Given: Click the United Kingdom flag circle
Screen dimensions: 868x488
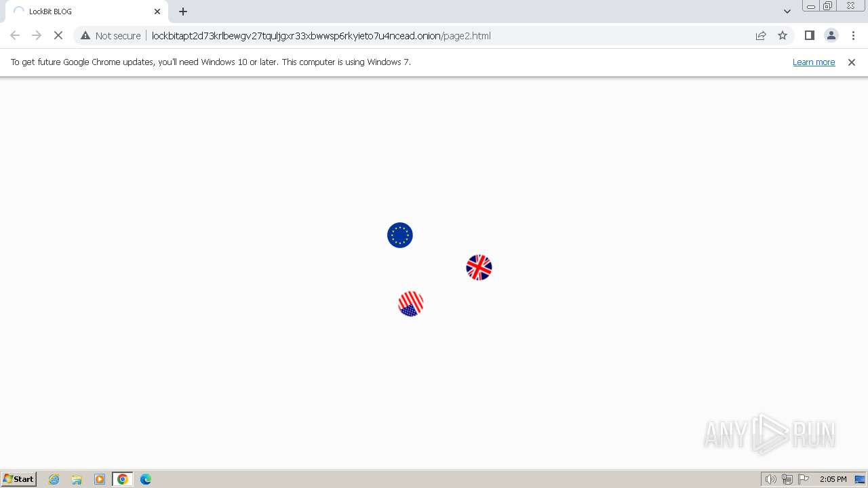Looking at the screenshot, I should [479, 268].
